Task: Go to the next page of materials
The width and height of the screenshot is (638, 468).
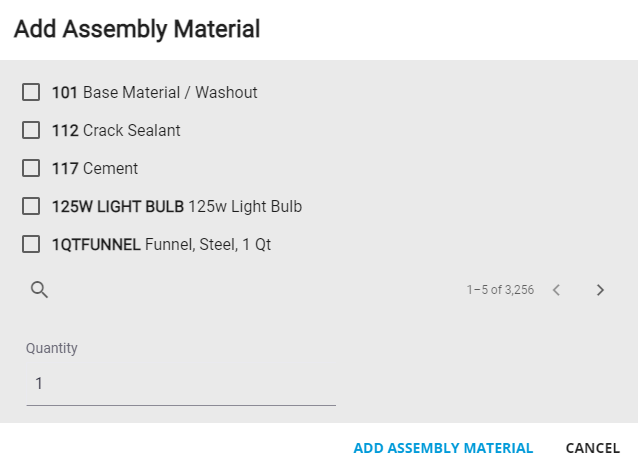Action: (x=600, y=290)
